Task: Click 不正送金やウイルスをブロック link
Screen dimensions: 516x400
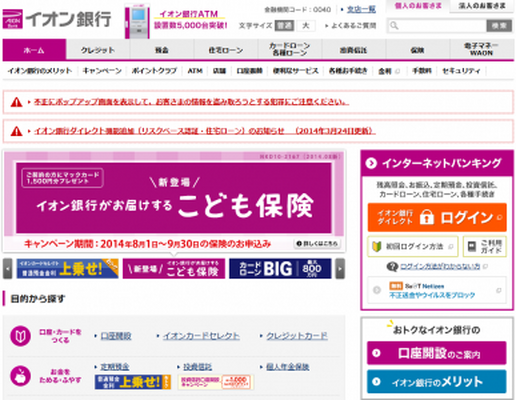Action: 432,295
